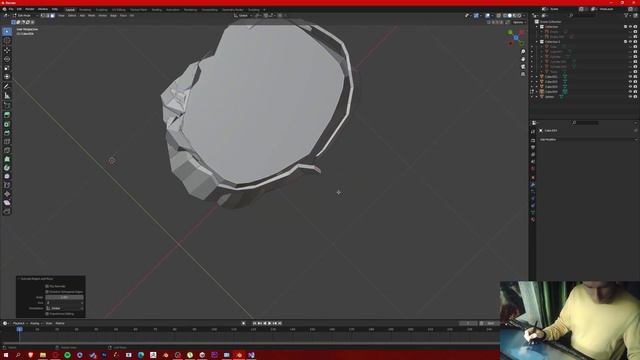
Task: Open the timeline Marker menu
Action: pyautogui.click(x=60, y=323)
